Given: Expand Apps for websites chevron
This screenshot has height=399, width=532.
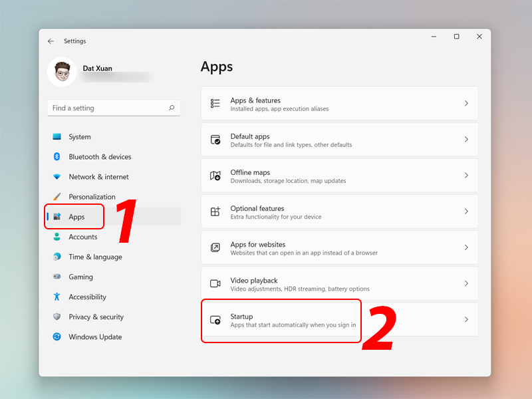Looking at the screenshot, I should click(x=466, y=247).
